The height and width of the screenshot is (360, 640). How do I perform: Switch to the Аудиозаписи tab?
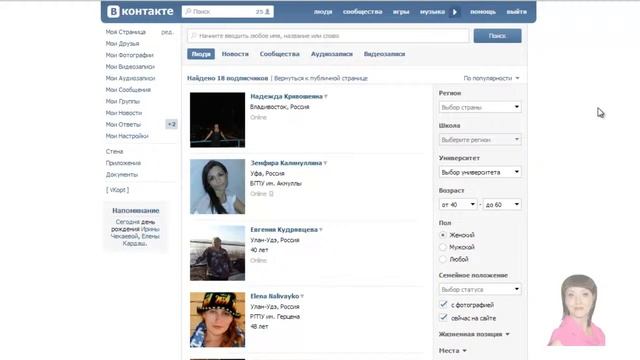tap(332, 54)
